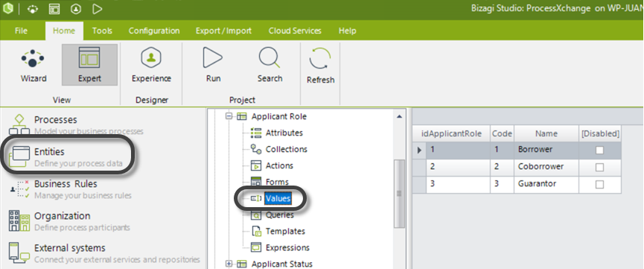644x269 pixels.
Task: Click the Actions icon in the tree
Action: coord(256,165)
